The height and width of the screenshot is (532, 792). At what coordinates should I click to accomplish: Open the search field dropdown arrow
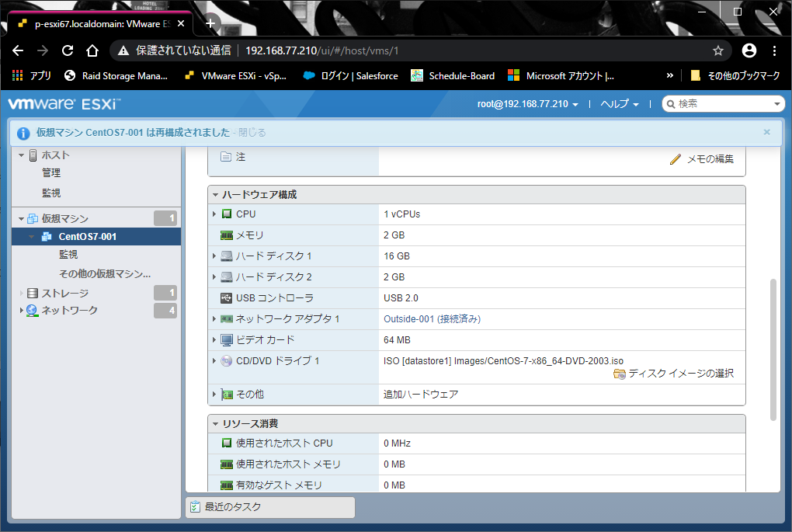click(x=777, y=104)
